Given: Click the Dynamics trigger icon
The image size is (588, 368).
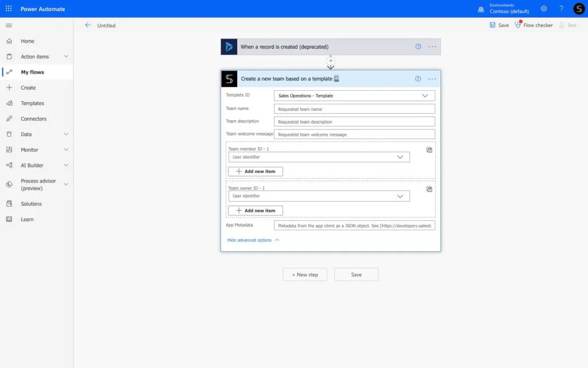Looking at the screenshot, I should pyautogui.click(x=229, y=47).
